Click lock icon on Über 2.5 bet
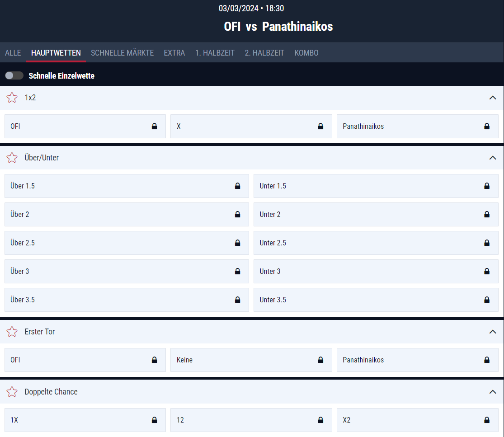This screenshot has width=504, height=437. (237, 243)
